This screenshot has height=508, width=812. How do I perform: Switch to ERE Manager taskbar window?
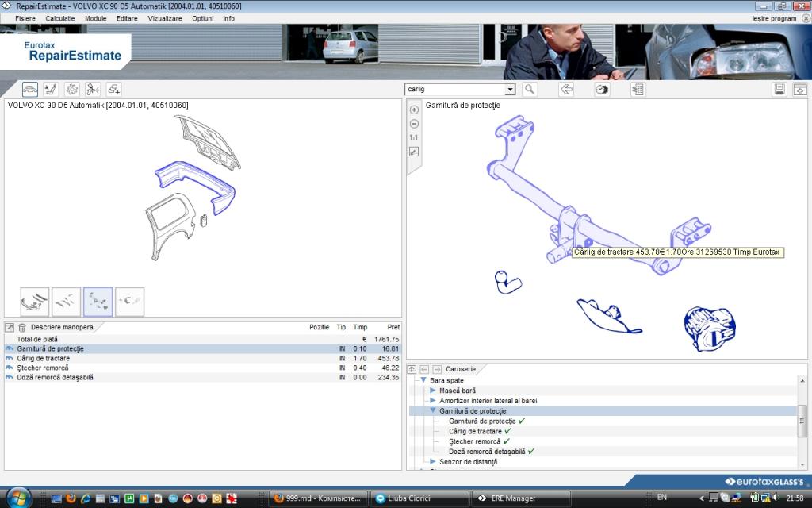[522, 498]
